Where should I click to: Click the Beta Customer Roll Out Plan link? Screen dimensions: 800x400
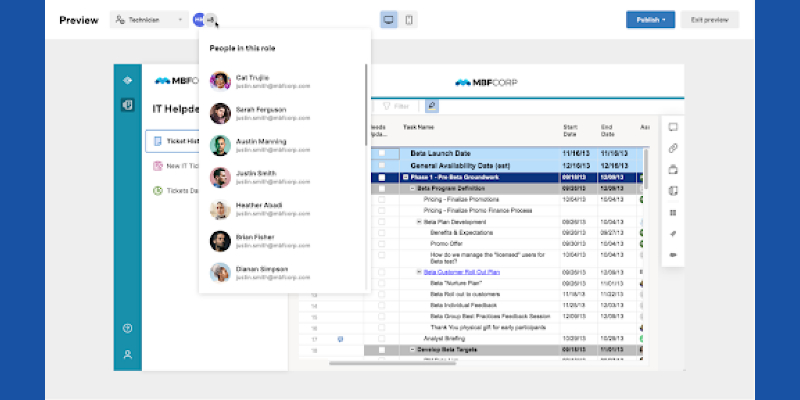[463, 272]
